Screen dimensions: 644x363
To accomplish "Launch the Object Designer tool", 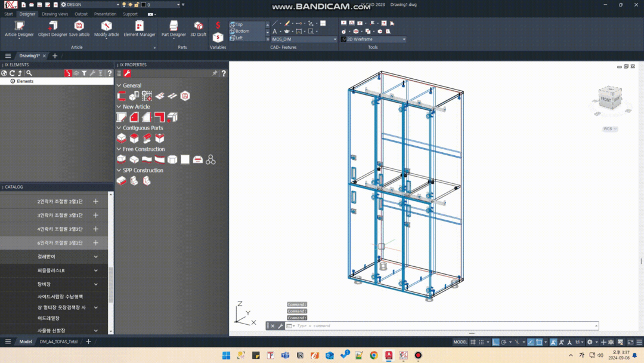I will click(52, 29).
